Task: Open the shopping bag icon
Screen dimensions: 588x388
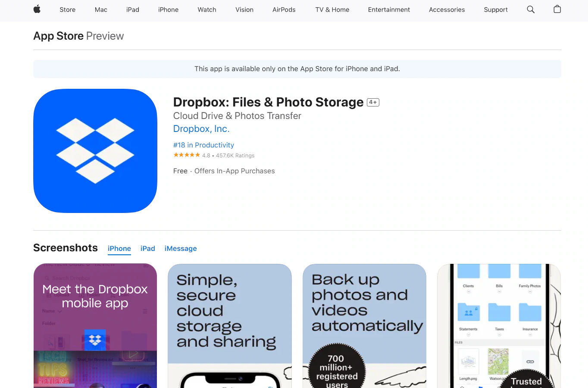Action: coord(557,9)
